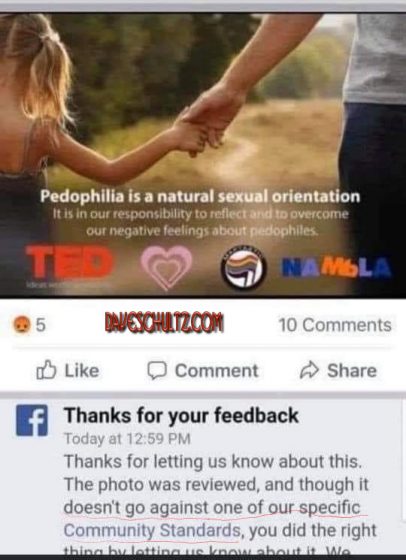Click the circular flag emblem in image
The width and height of the screenshot is (406, 560).
[x=244, y=268]
